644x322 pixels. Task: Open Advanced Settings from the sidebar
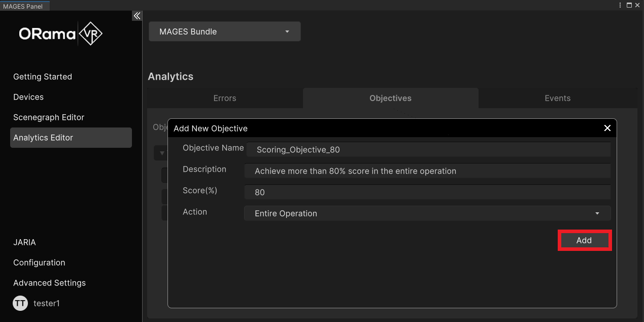pyautogui.click(x=49, y=283)
